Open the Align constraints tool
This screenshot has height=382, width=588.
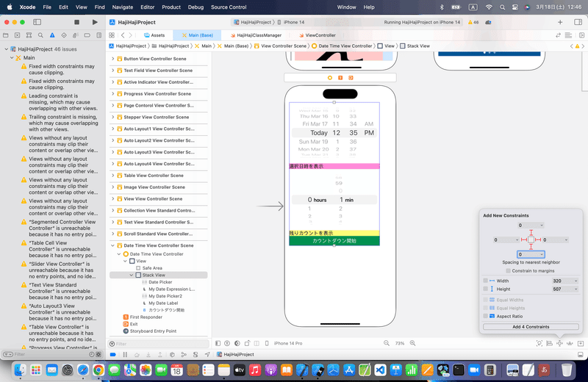click(549, 343)
